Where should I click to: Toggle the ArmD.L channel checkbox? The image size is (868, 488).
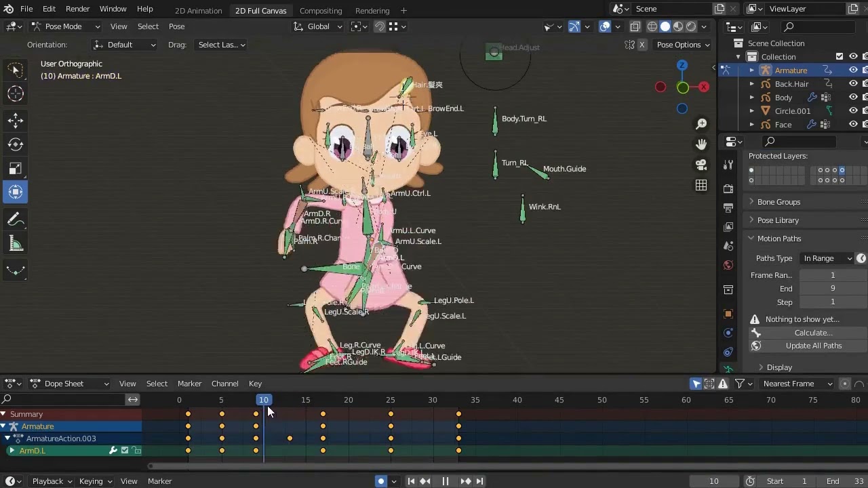point(125,451)
